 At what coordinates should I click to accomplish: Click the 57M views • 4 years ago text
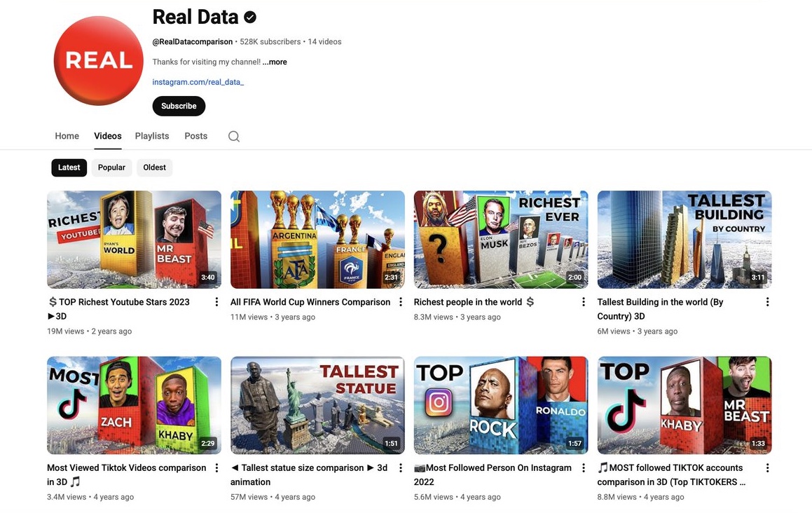[x=273, y=497]
